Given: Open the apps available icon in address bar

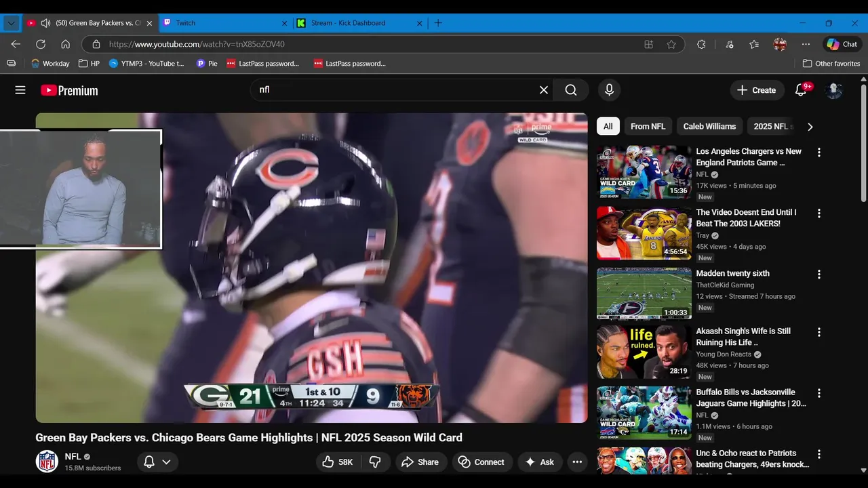Looking at the screenshot, I should (x=649, y=44).
